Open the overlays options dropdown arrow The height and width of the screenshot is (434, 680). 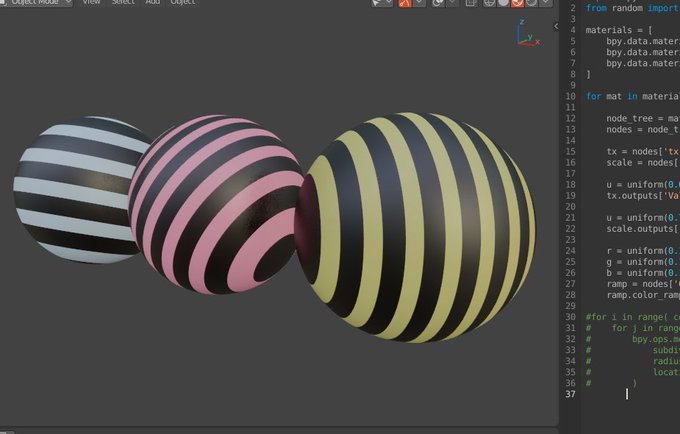pyautogui.click(x=452, y=3)
